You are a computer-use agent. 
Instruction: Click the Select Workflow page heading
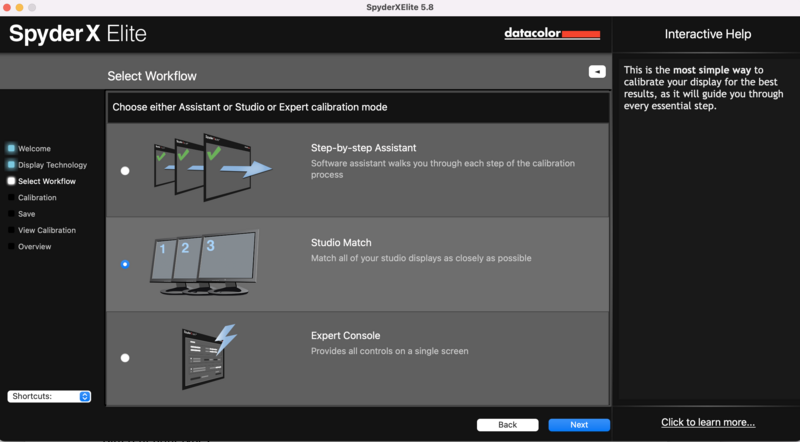[152, 76]
